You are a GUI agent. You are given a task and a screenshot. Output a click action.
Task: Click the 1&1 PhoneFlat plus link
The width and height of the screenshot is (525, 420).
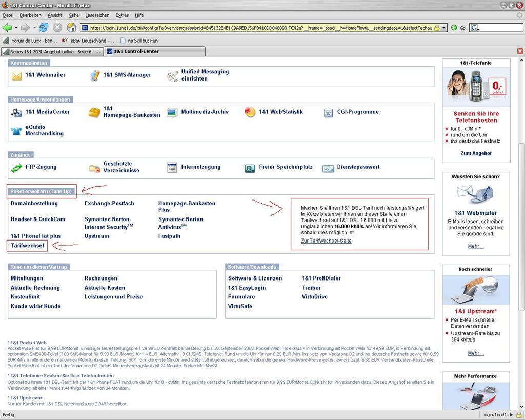[36, 236]
